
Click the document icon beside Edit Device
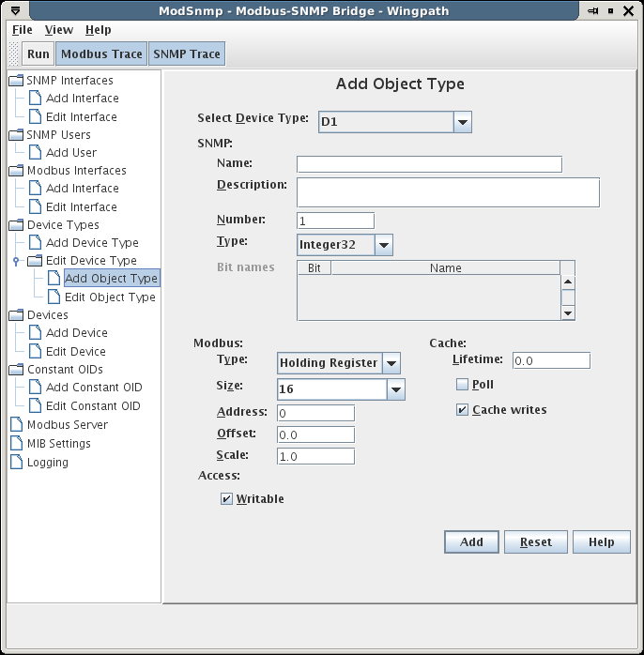(x=35, y=351)
